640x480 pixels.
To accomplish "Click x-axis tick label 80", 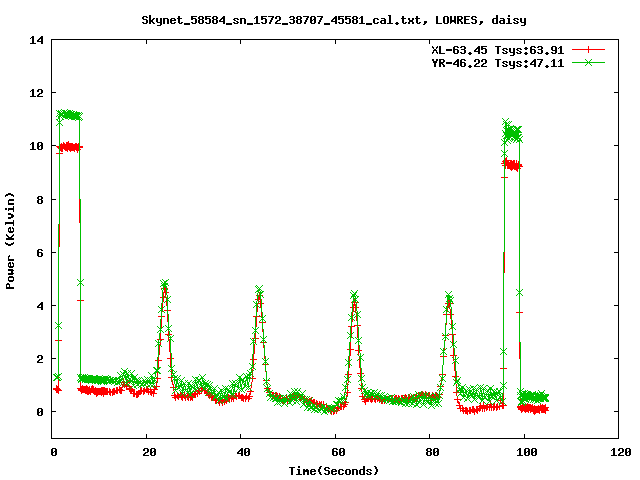I will [x=432, y=452].
